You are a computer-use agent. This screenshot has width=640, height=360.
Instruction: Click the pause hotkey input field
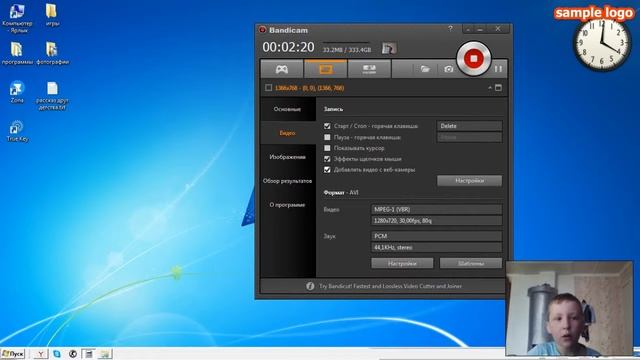click(469, 137)
